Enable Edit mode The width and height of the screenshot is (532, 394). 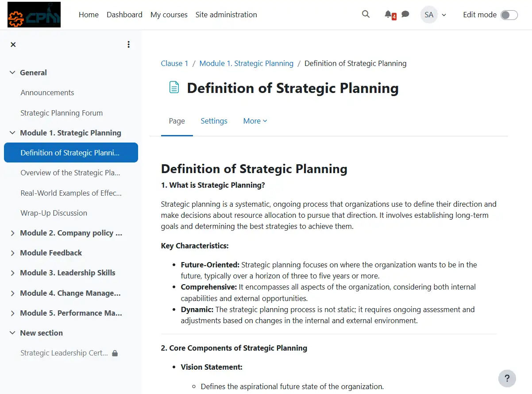pyautogui.click(x=509, y=15)
